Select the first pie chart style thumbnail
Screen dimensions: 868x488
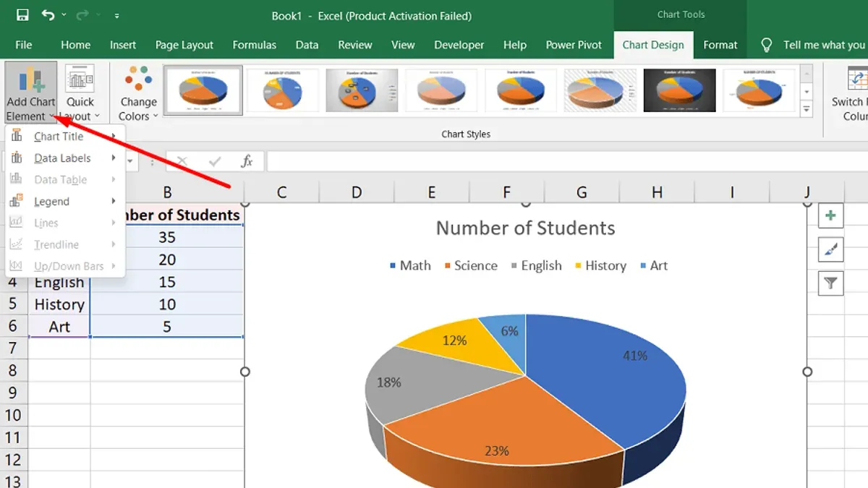click(x=203, y=90)
